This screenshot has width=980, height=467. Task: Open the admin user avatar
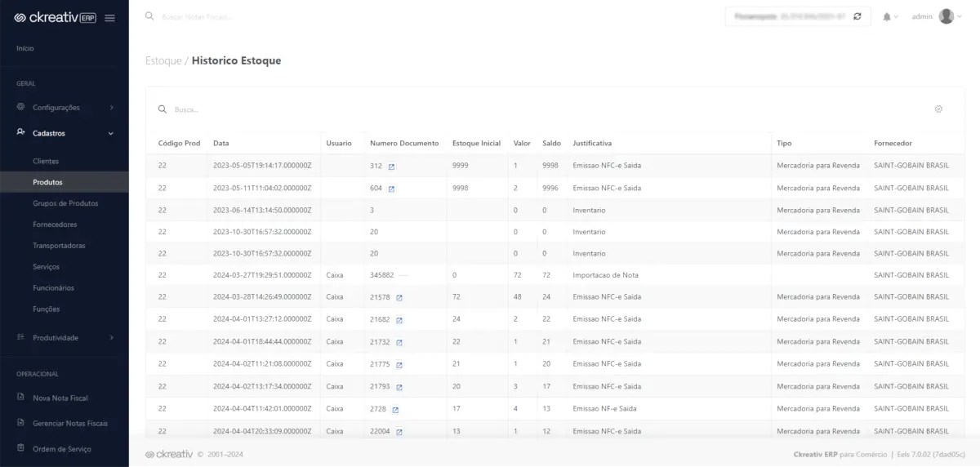[947, 16]
